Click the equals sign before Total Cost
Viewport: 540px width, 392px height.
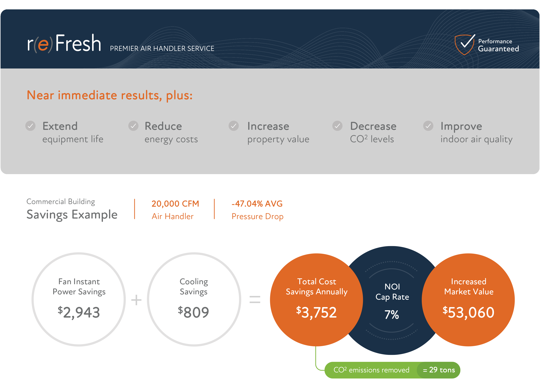[255, 299]
